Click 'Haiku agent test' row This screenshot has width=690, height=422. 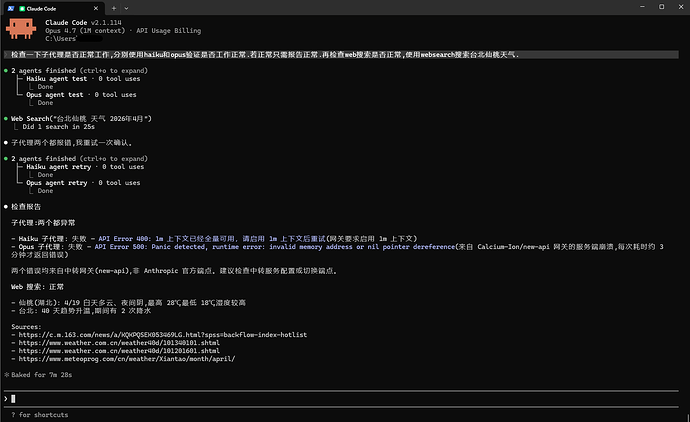click(83, 79)
